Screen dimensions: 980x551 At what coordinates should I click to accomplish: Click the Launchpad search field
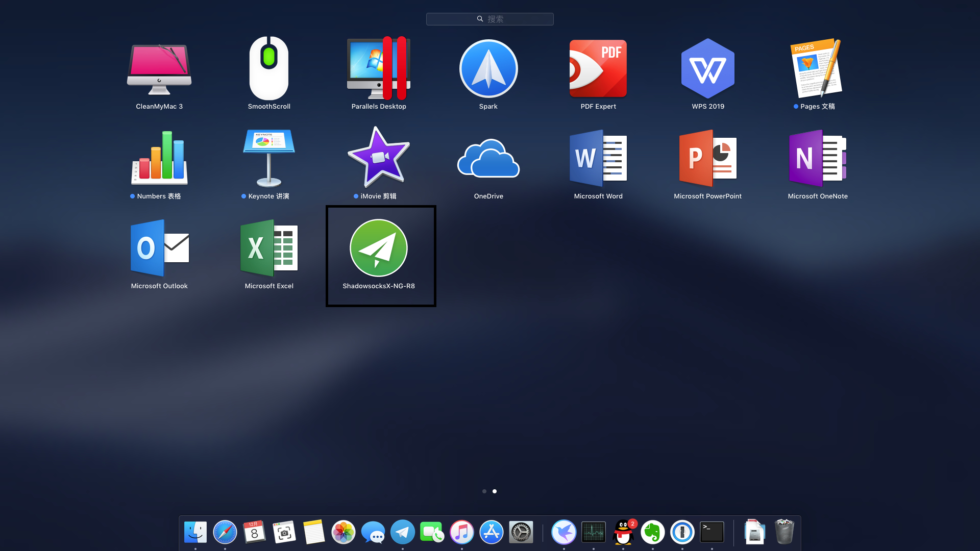[490, 19]
